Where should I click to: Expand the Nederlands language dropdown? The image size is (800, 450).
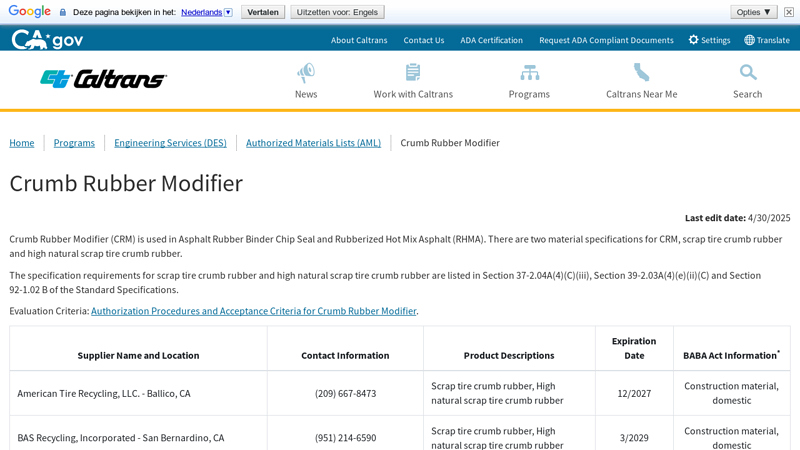tap(229, 12)
